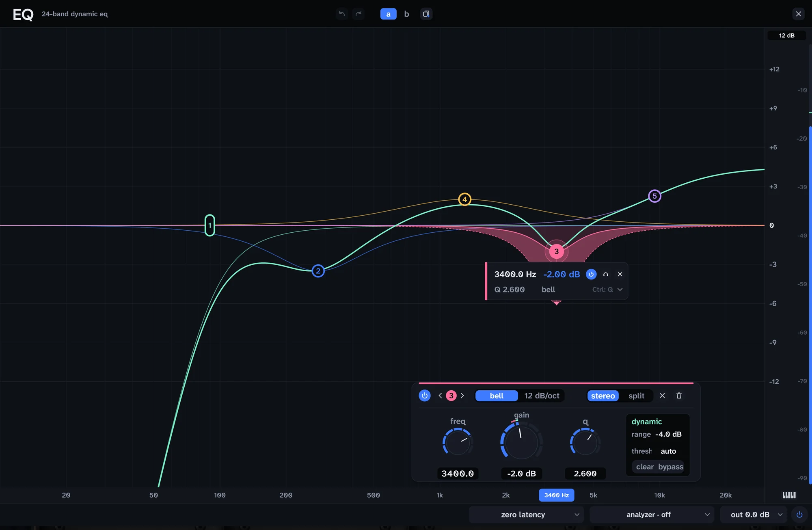Select stereo mode
Image resolution: width=812 pixels, height=530 pixels.
click(x=603, y=396)
